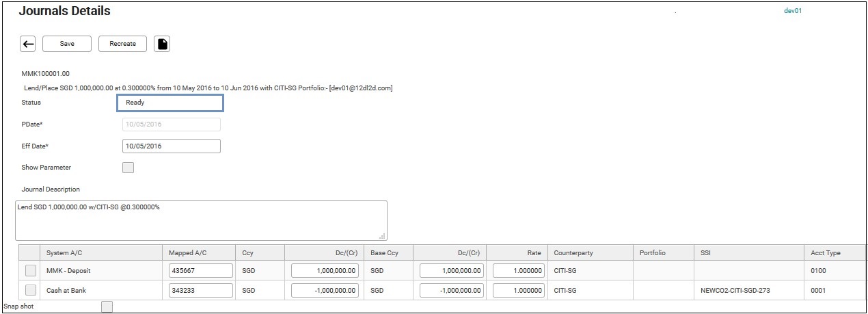Viewport: 868px width, 314px height.
Task: Click the PDate date field
Action: (x=171, y=125)
